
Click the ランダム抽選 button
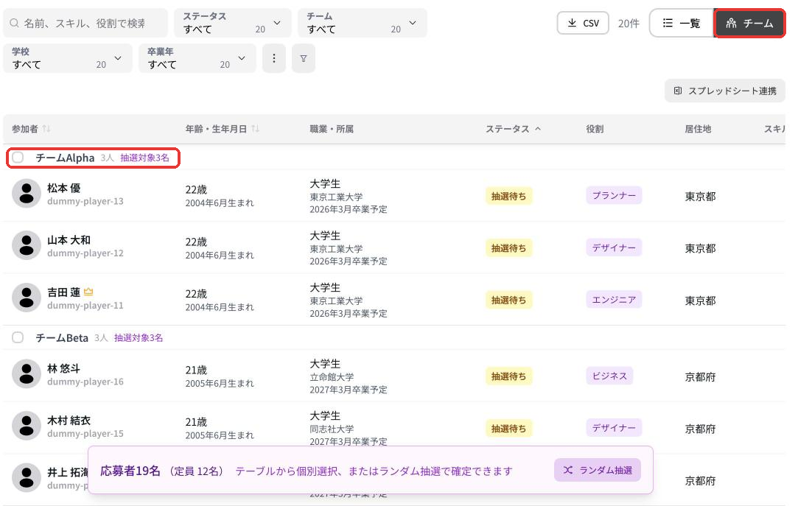pos(598,470)
